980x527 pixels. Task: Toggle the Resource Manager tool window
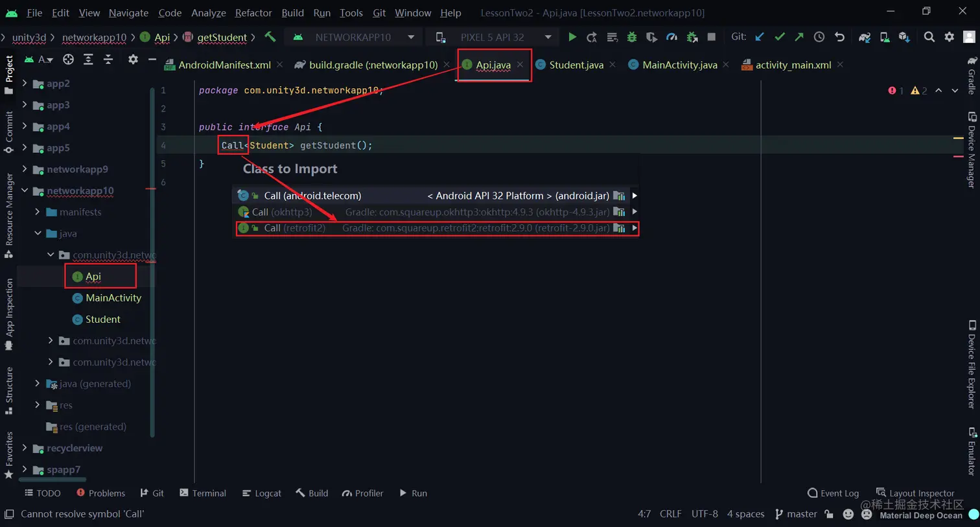click(x=9, y=215)
